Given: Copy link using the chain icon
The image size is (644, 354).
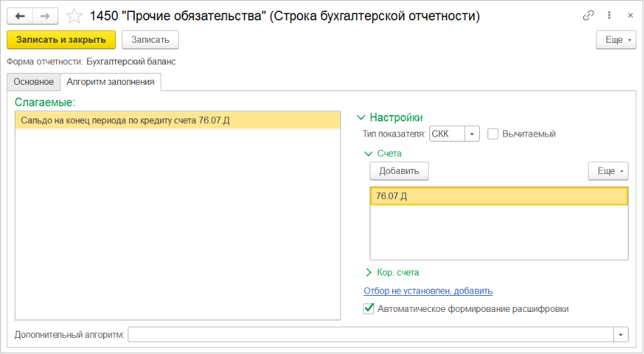Looking at the screenshot, I should [x=588, y=16].
